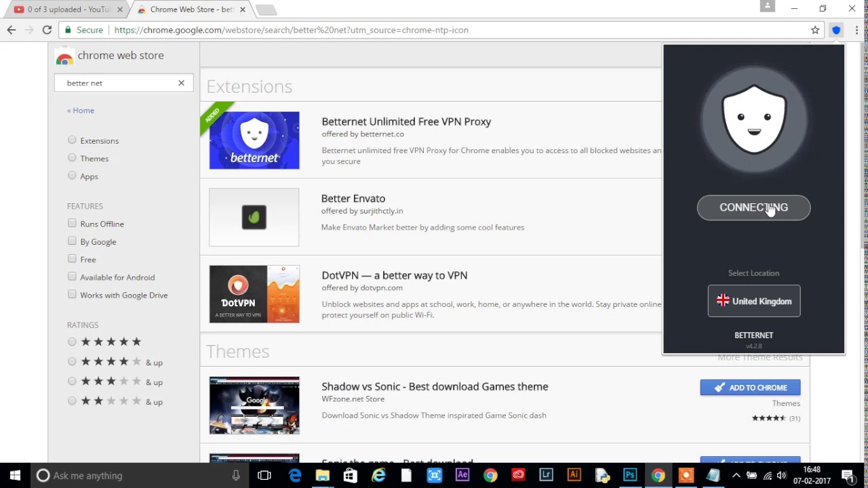Click the Cortana microphone icon
The height and width of the screenshot is (488, 868).
(236, 476)
